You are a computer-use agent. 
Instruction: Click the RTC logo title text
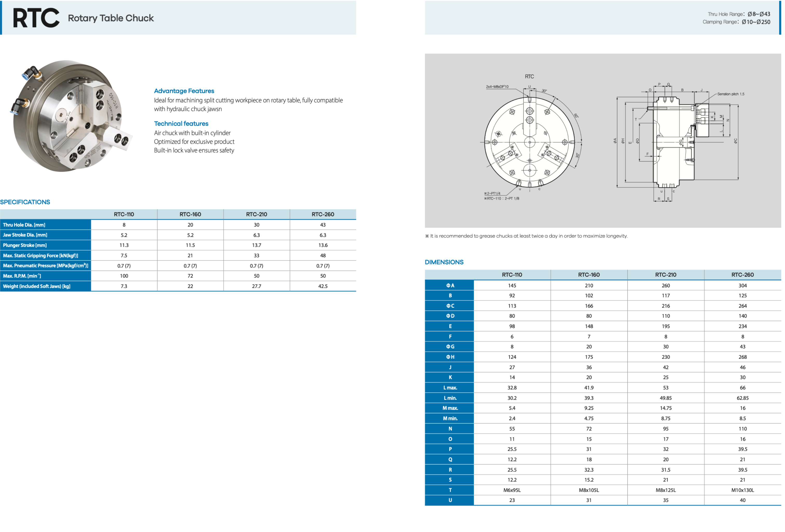click(x=36, y=18)
